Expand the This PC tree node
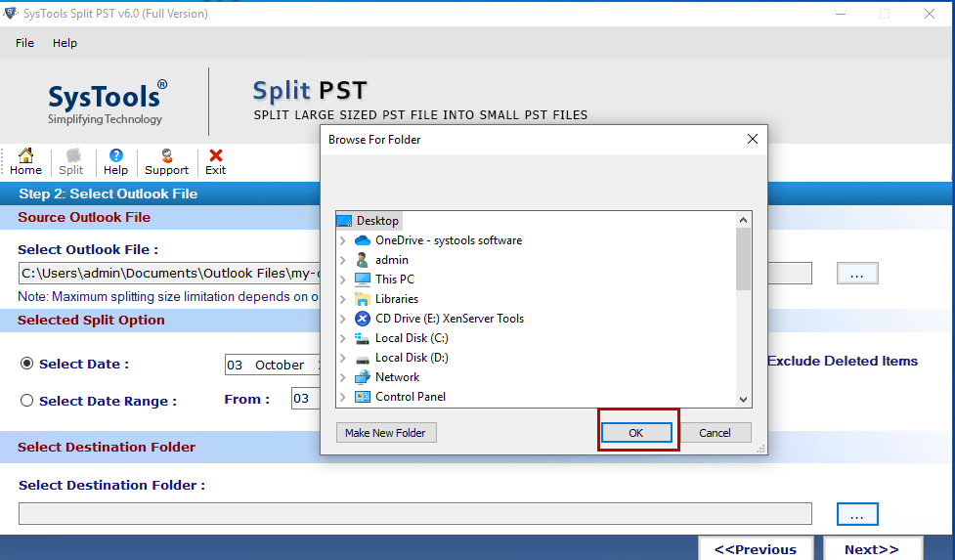The height and width of the screenshot is (560, 955). point(343,280)
